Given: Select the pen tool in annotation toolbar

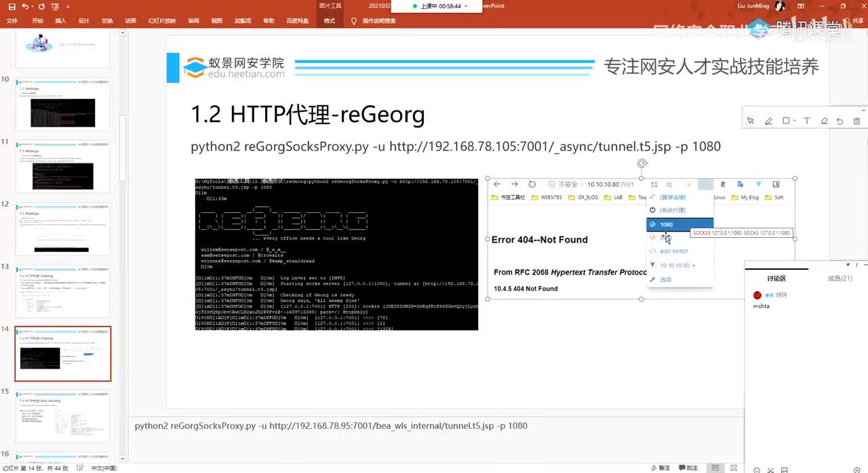Looking at the screenshot, I should [x=768, y=121].
